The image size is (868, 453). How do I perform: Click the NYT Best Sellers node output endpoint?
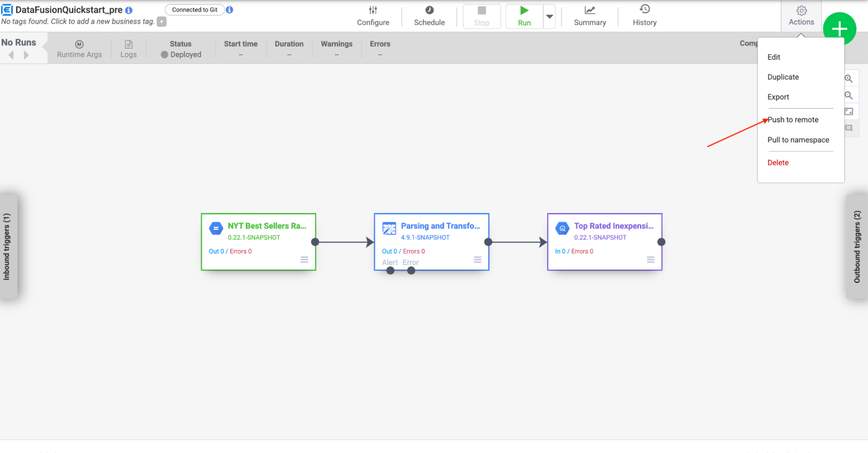coord(315,242)
